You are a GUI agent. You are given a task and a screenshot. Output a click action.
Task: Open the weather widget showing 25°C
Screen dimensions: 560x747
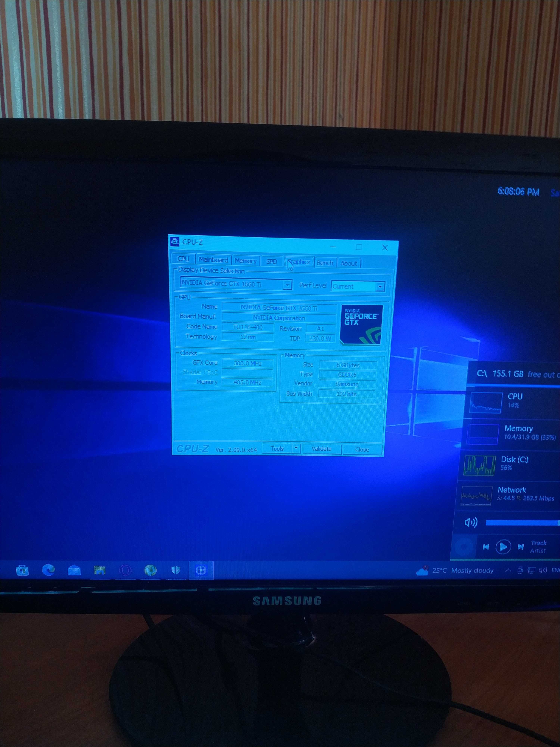(455, 571)
